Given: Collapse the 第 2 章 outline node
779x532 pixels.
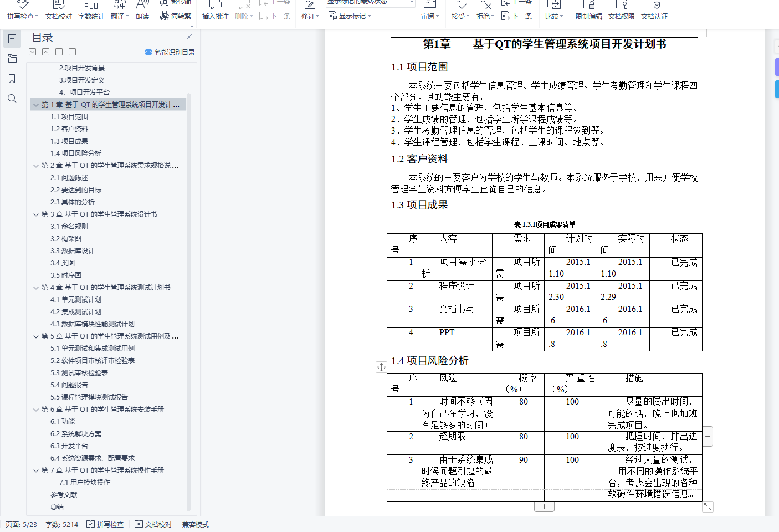Looking at the screenshot, I should 36,166.
